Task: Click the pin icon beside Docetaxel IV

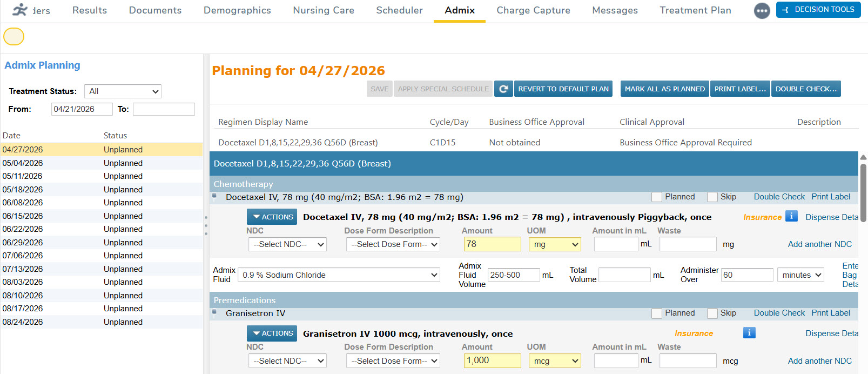Action: (x=214, y=196)
